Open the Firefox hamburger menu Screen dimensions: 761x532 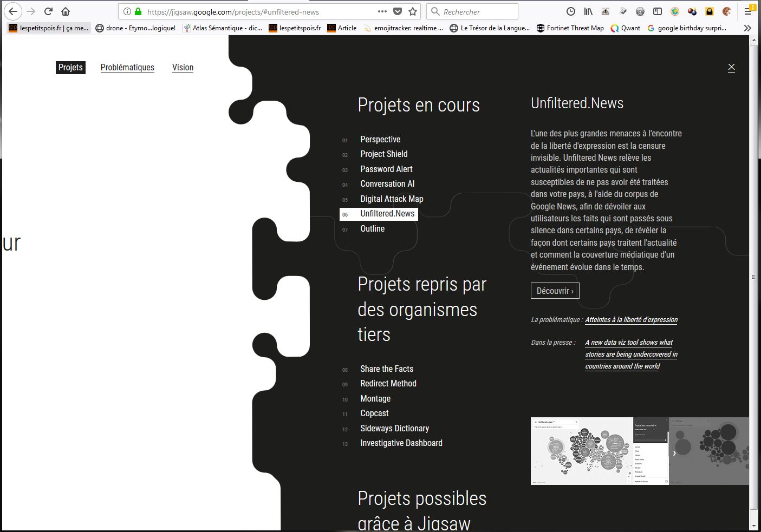click(x=749, y=11)
